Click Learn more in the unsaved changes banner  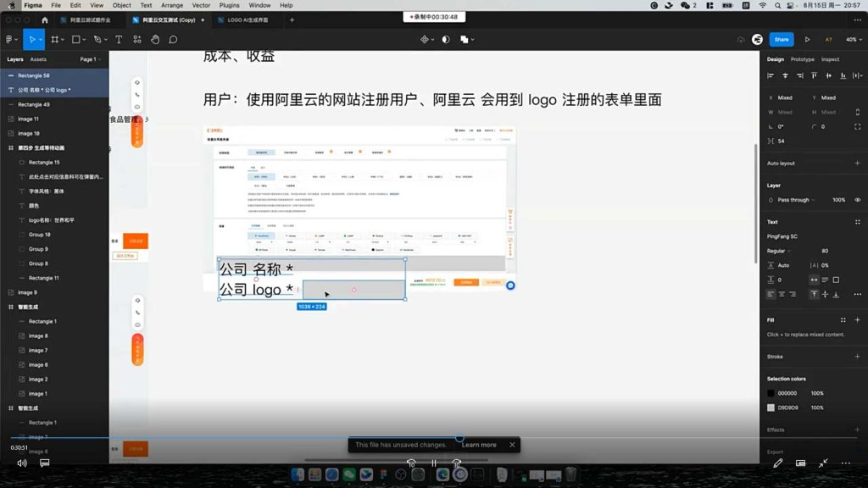(x=480, y=444)
